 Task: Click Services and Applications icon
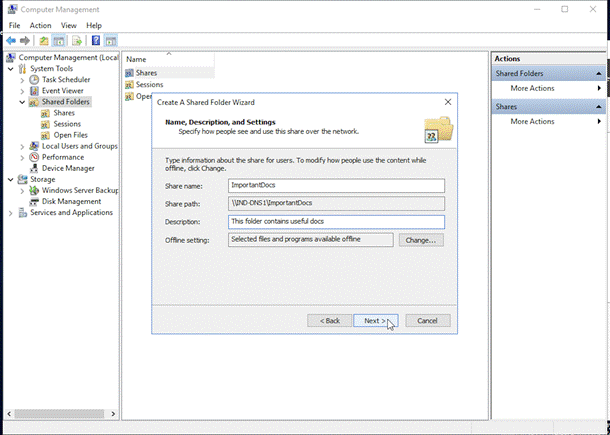(23, 213)
